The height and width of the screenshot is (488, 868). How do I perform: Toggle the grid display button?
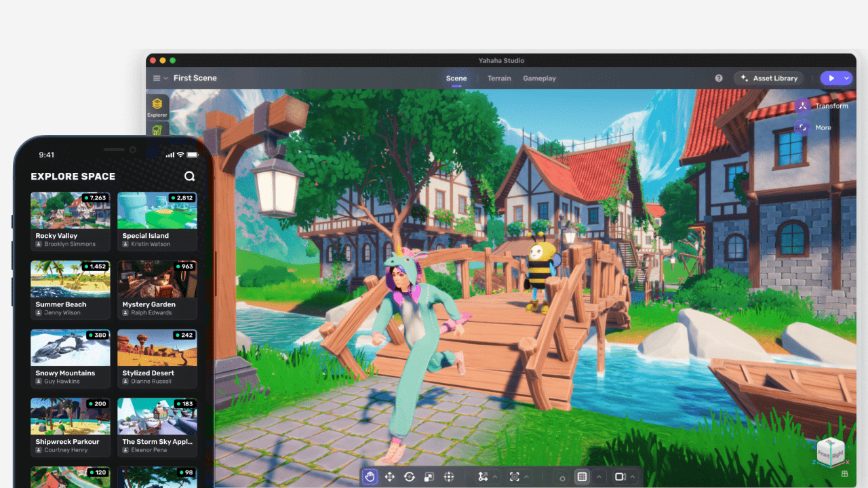point(582,476)
